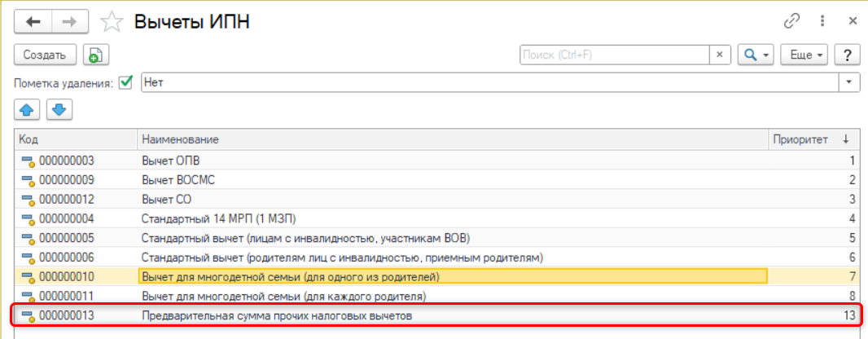
Task: Move item down with blue down arrow
Action: tap(59, 110)
